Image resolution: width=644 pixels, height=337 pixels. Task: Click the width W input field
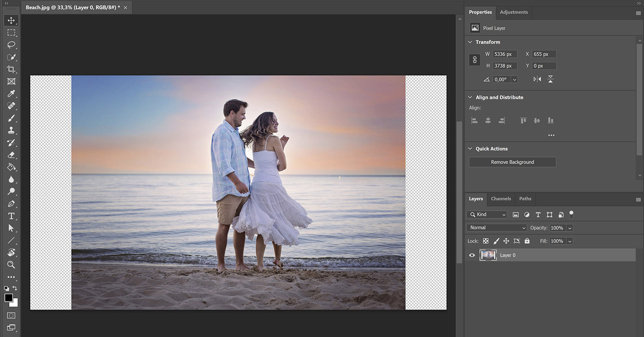[x=504, y=54]
